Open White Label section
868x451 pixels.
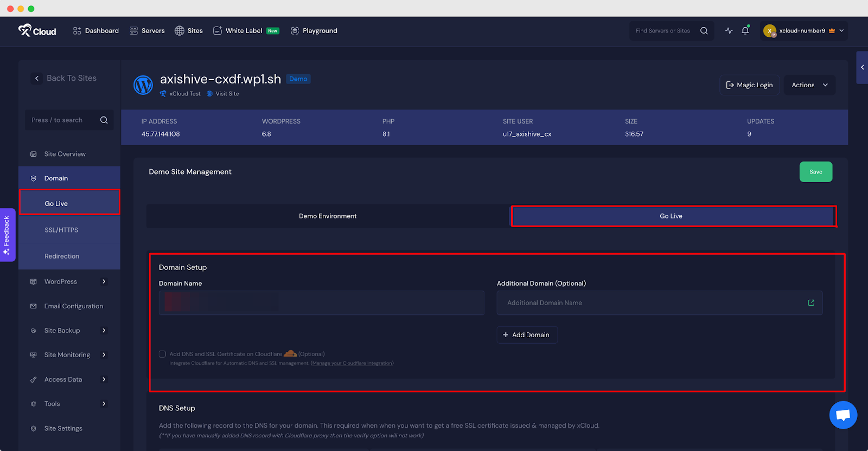[x=246, y=31]
